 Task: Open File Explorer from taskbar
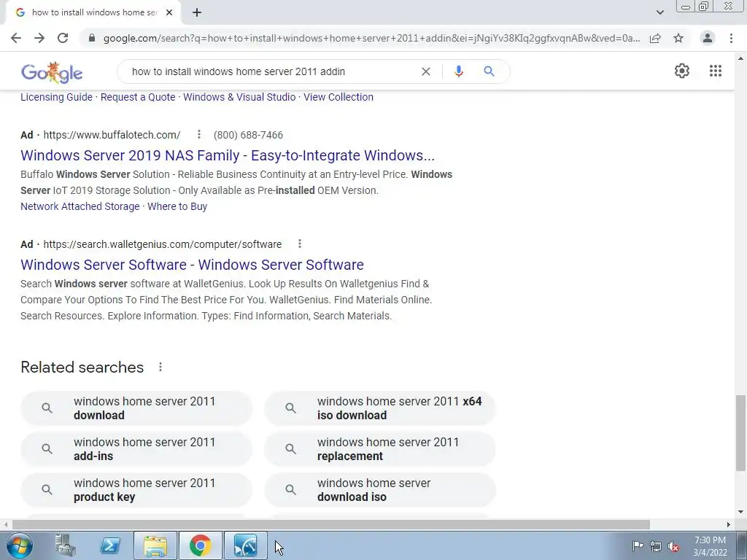tap(155, 545)
